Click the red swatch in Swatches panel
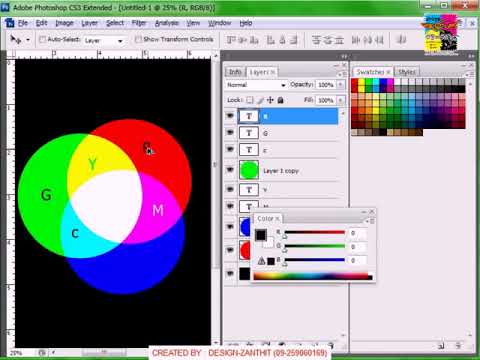Screen dimensions: 480x360 tap(355, 83)
